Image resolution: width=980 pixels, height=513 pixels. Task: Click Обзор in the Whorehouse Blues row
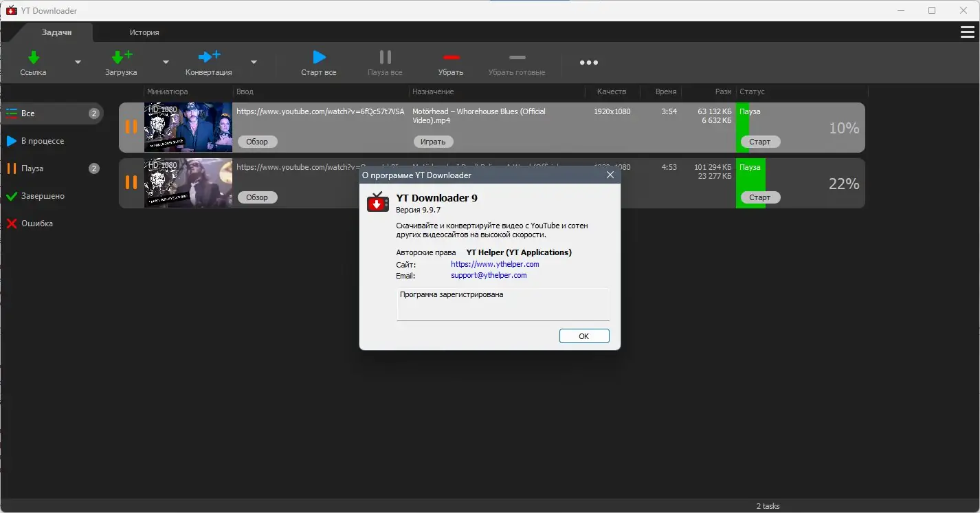pyautogui.click(x=258, y=142)
